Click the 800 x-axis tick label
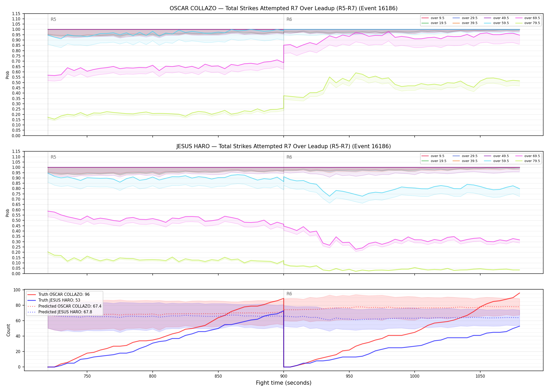The width and height of the screenshot is (549, 392). coord(153,376)
